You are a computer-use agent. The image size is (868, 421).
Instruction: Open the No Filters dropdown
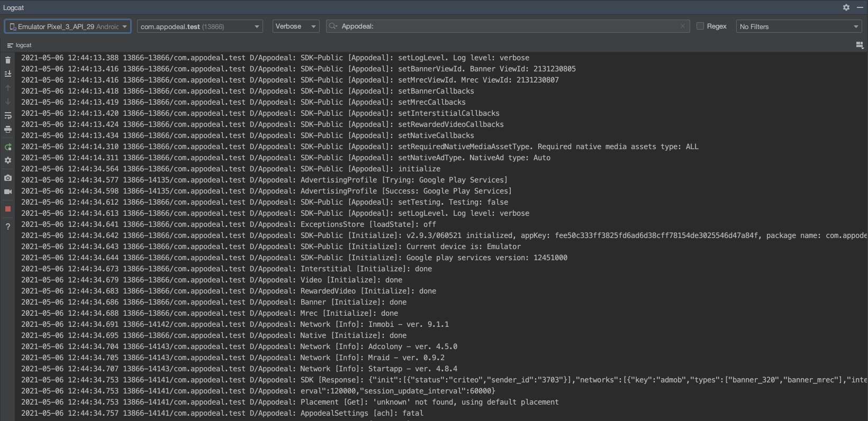pos(799,26)
